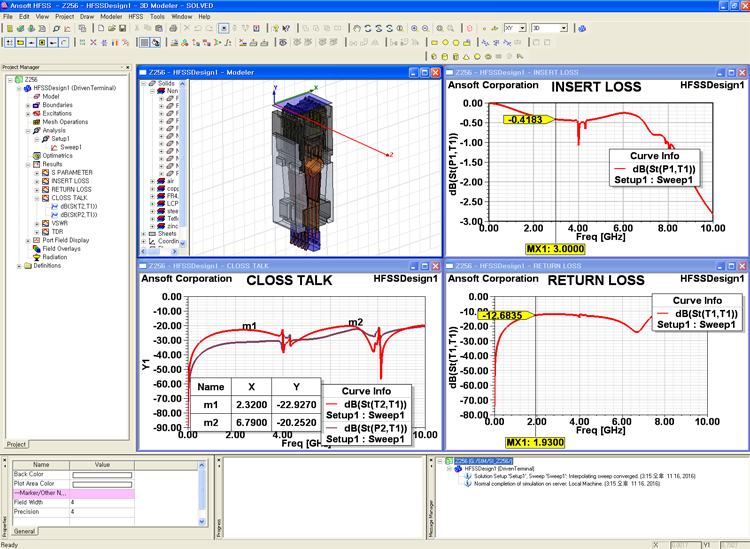Screen dimensions: 750x549
Task: Expand the Port Field Display node
Action: click(28, 241)
